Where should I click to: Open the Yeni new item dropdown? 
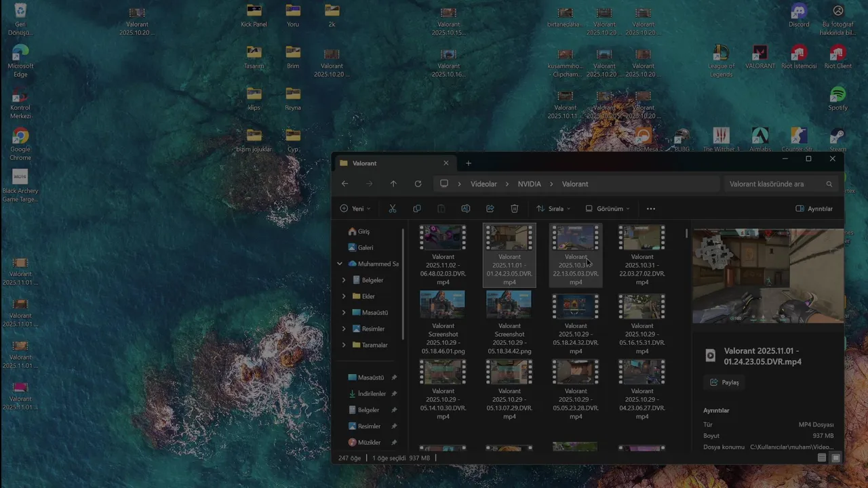[x=355, y=209]
